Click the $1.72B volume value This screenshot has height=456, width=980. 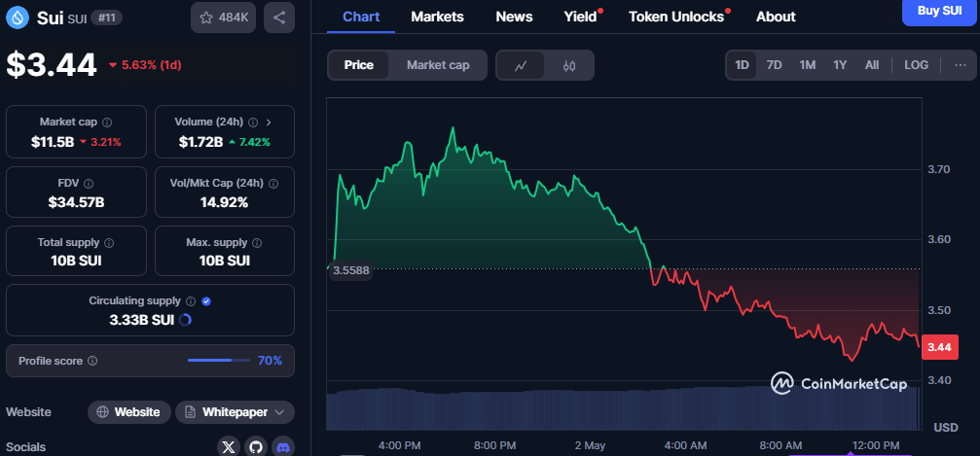point(200,142)
